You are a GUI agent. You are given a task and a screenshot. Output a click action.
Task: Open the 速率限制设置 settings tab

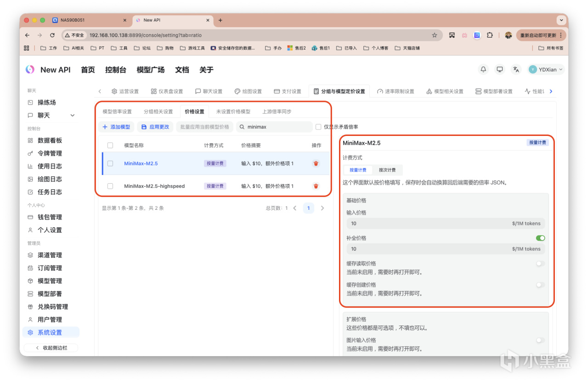click(x=396, y=91)
